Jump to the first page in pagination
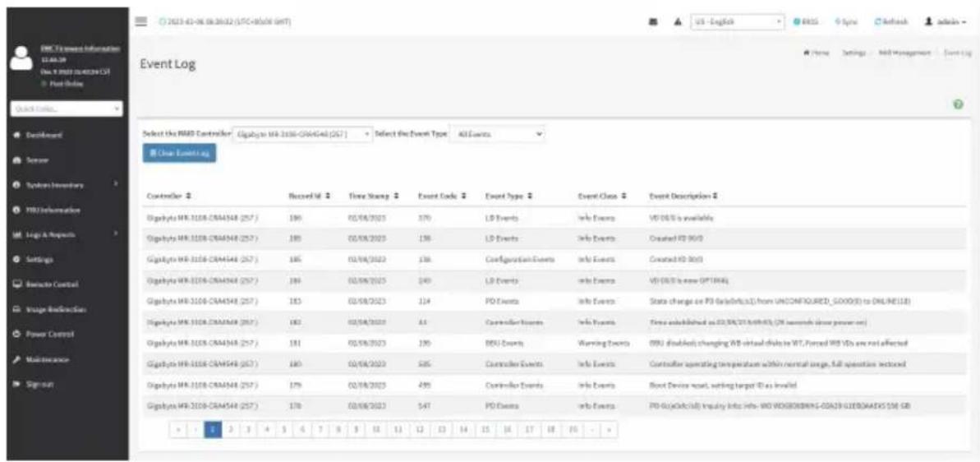 tap(178, 430)
